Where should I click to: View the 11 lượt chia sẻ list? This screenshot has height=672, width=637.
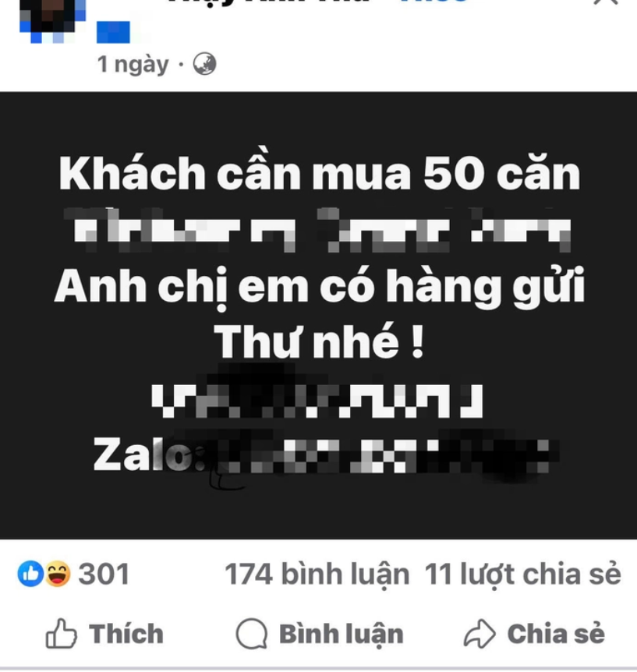[x=523, y=575]
